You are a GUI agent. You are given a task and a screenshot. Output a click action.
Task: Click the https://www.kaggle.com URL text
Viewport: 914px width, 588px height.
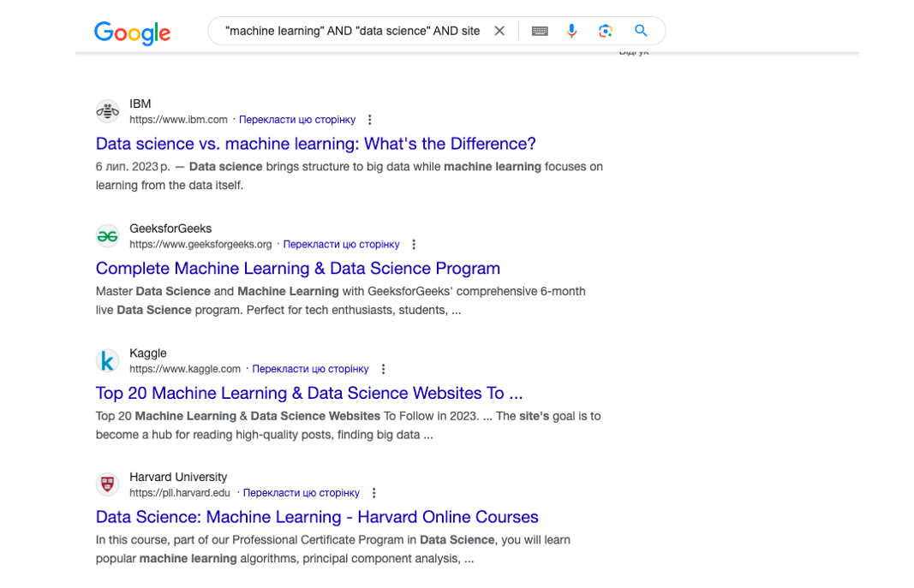tap(185, 369)
